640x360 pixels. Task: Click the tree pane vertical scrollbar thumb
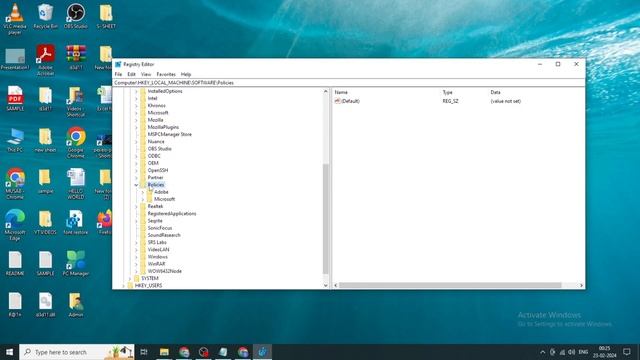(325, 218)
